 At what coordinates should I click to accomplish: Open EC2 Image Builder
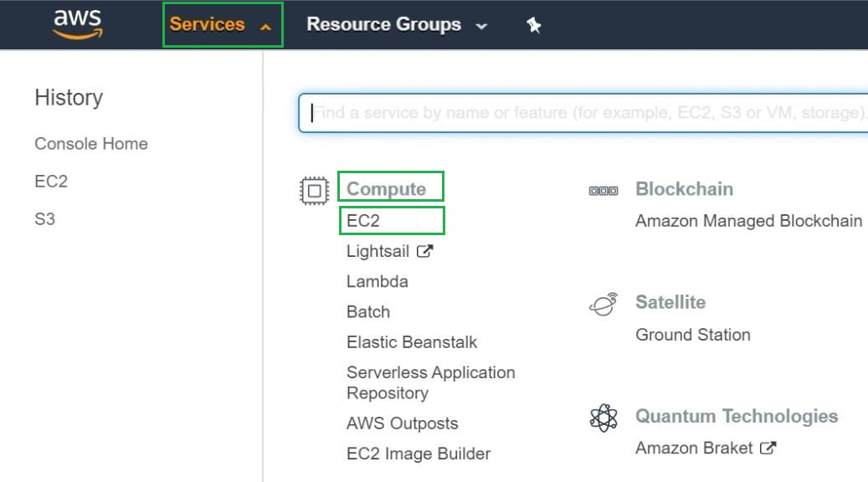point(419,454)
